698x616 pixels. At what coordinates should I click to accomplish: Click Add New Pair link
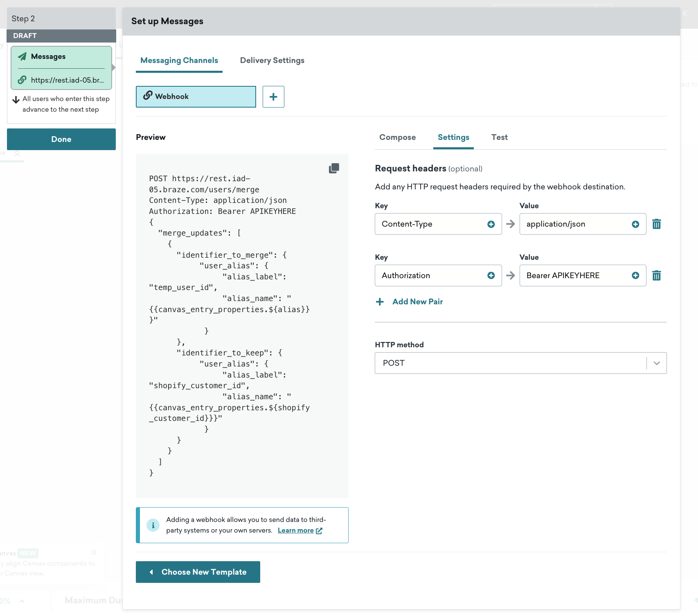pyautogui.click(x=417, y=302)
